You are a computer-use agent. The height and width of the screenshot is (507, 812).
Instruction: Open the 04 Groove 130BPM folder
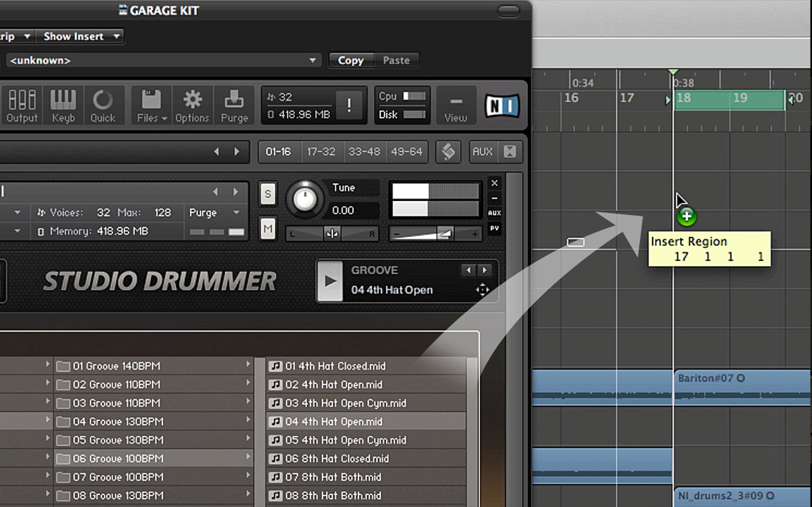[x=152, y=422]
